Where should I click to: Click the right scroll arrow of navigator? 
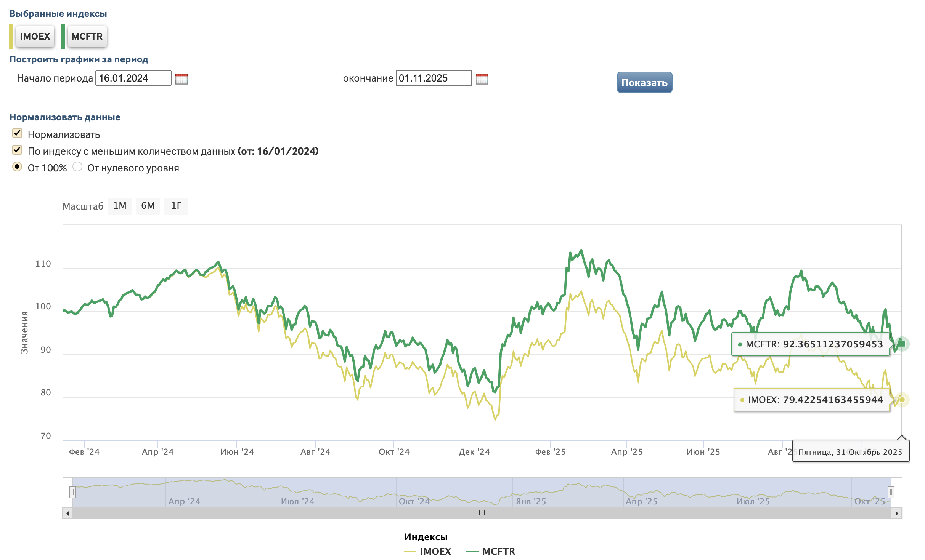[897, 513]
